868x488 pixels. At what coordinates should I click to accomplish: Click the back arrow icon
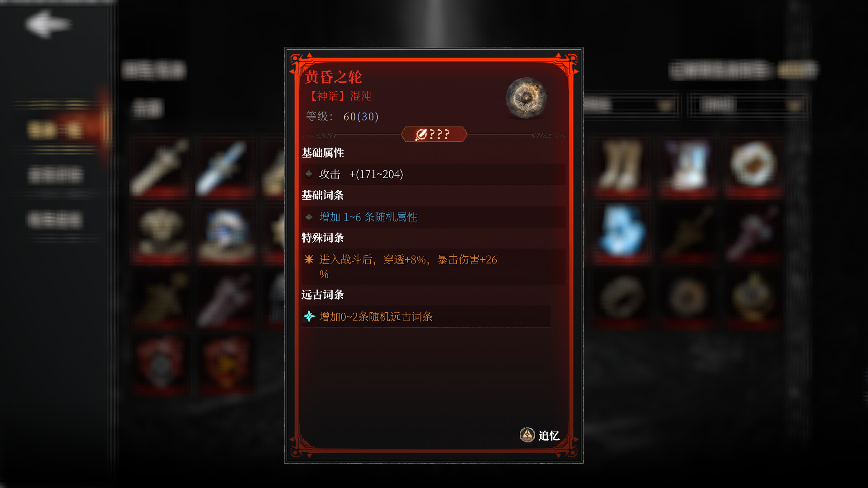48,24
